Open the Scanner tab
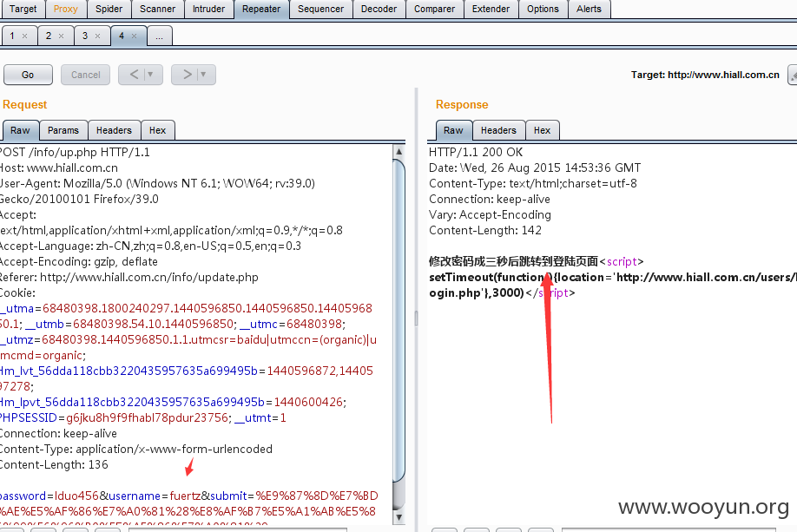 tap(157, 10)
